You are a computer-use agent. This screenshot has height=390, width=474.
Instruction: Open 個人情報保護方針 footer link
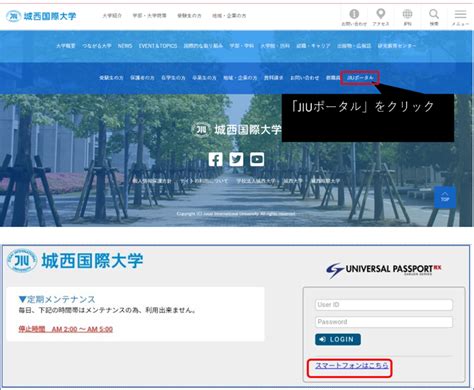[152, 181]
